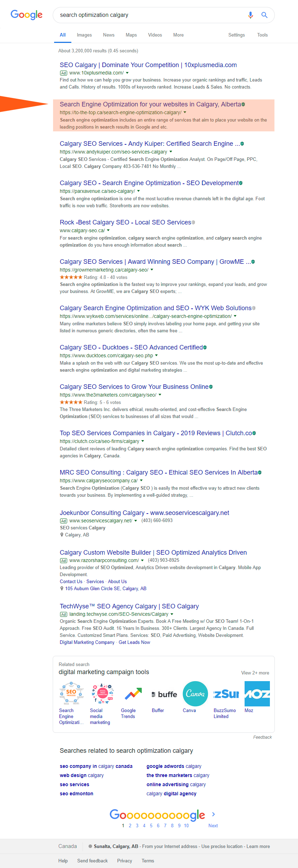Screen dimensions: 298x868
Task: Click the next page arrow chevron in pagination
Action: [x=213, y=814]
